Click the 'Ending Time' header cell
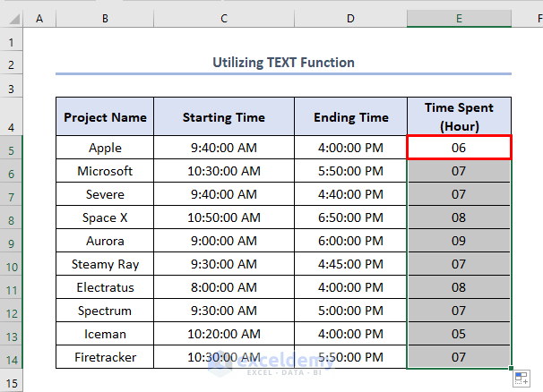This screenshot has height=392, width=543. [x=350, y=117]
